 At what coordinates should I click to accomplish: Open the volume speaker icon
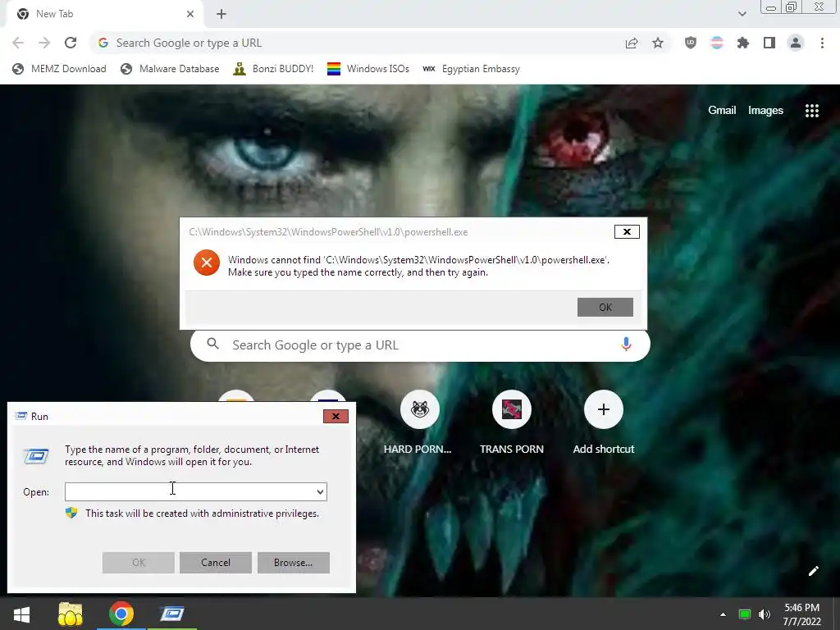pyautogui.click(x=765, y=614)
